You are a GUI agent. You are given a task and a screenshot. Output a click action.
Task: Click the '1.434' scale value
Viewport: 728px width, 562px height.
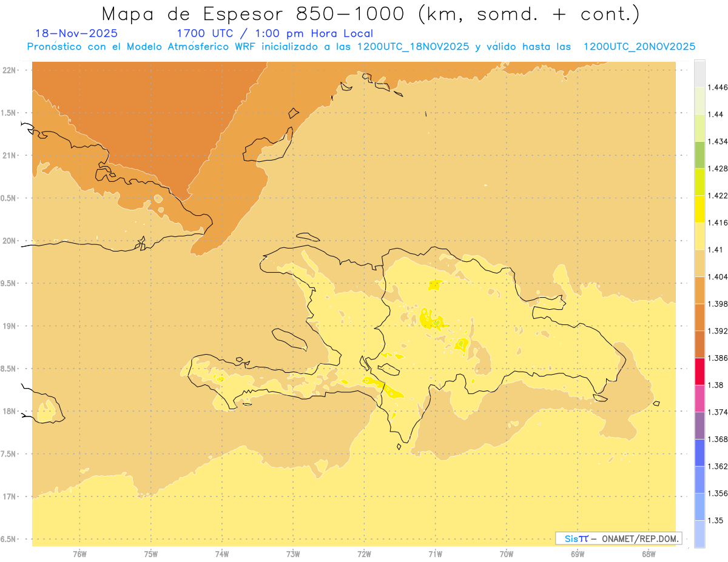(x=717, y=142)
